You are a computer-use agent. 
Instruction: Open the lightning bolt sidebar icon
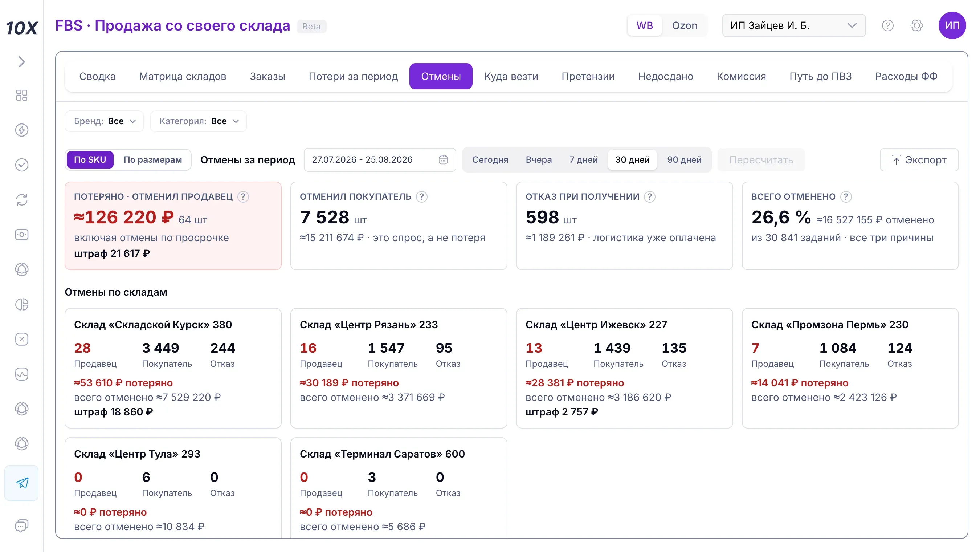click(22, 130)
